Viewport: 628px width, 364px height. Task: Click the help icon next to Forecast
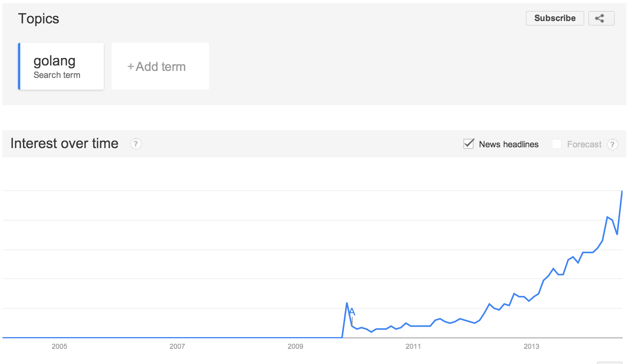coord(612,145)
